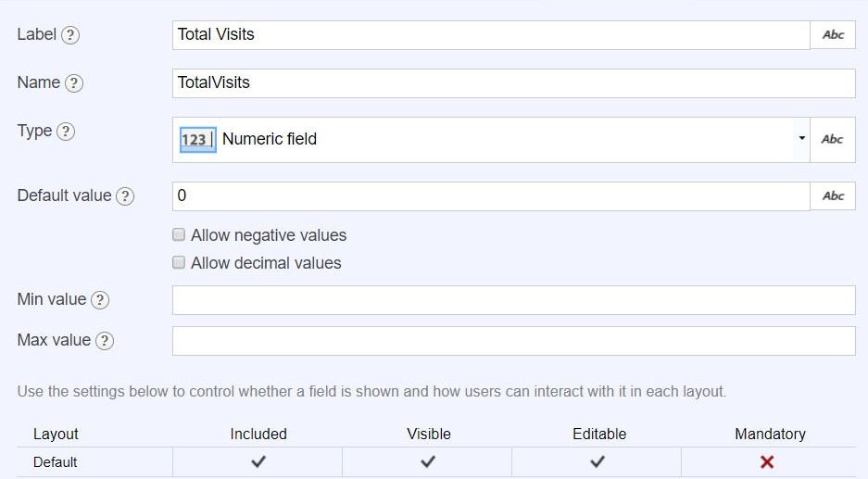Toggle the Included checkmark for Default layout
The width and height of the screenshot is (868, 479).
point(258,461)
